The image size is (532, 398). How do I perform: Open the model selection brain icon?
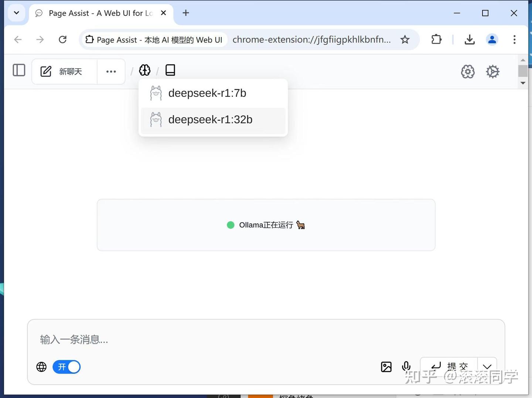pos(144,70)
